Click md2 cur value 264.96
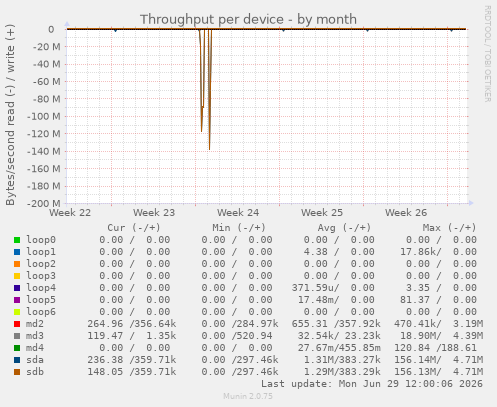 (105, 324)
